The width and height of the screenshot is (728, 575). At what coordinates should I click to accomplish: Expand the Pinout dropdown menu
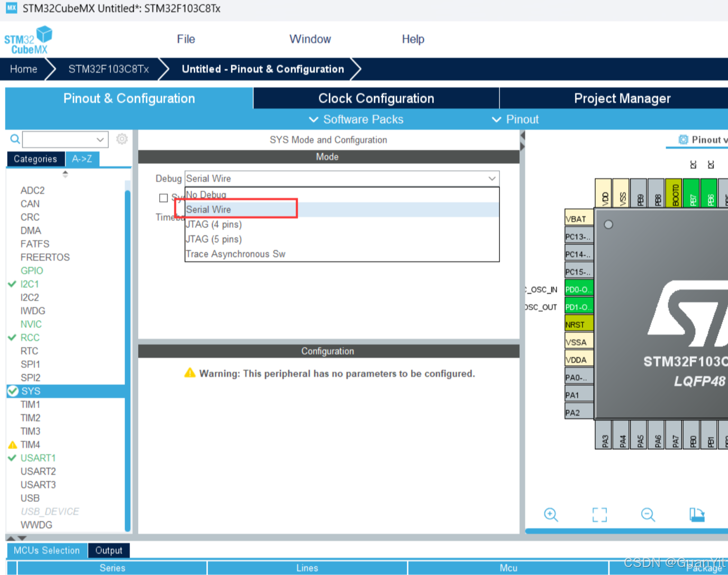tap(515, 120)
